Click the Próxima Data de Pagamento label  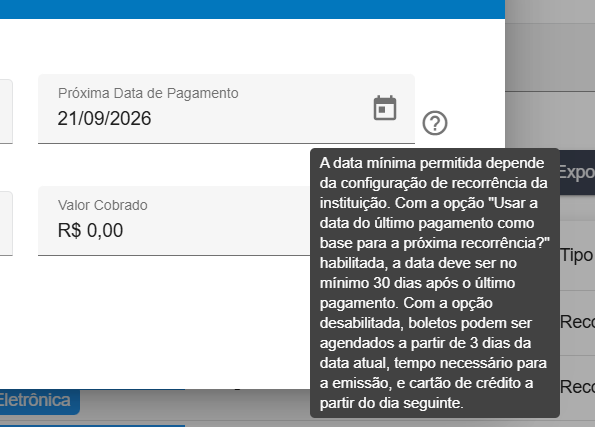click(x=148, y=93)
